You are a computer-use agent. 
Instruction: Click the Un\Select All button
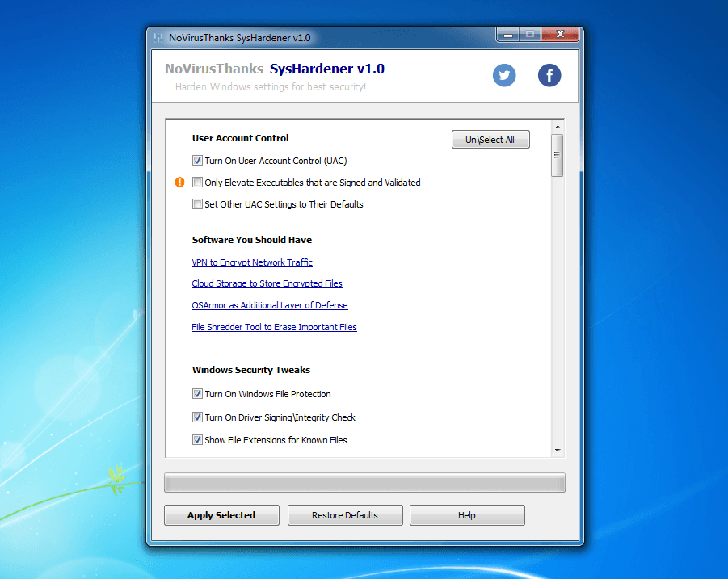[490, 140]
